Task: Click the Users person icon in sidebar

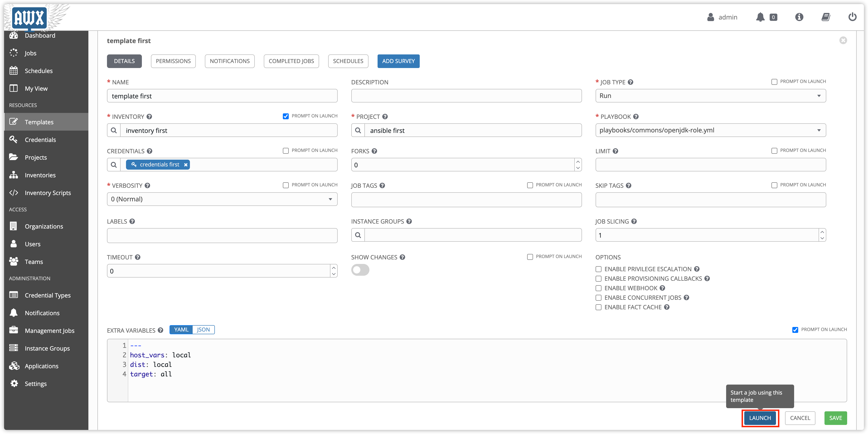Action: (x=13, y=244)
